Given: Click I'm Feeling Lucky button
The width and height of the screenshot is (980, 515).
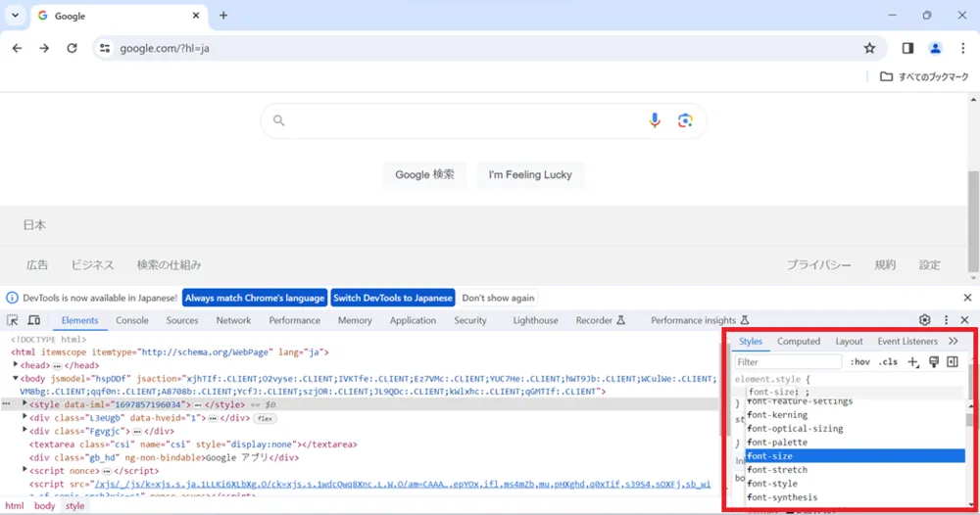Looking at the screenshot, I should (x=530, y=175).
